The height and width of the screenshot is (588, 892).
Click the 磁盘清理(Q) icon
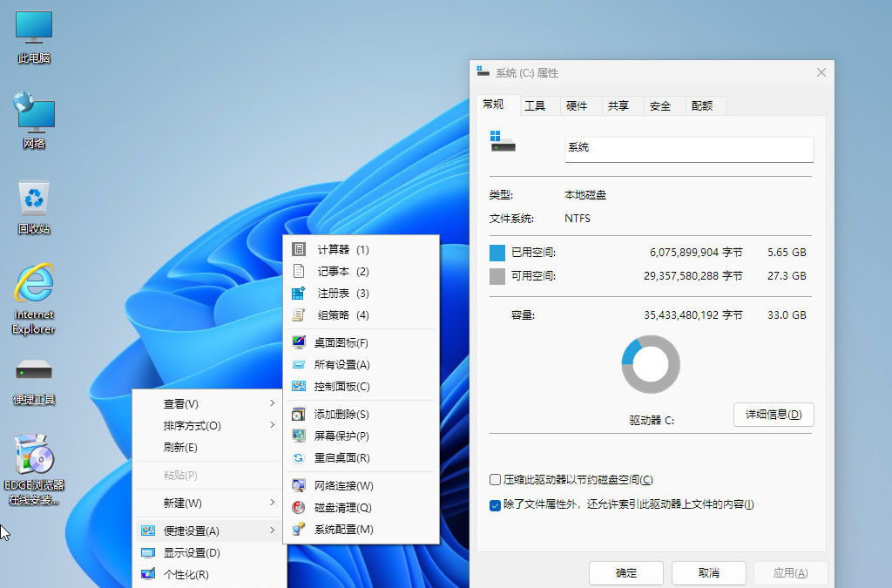coord(299,507)
